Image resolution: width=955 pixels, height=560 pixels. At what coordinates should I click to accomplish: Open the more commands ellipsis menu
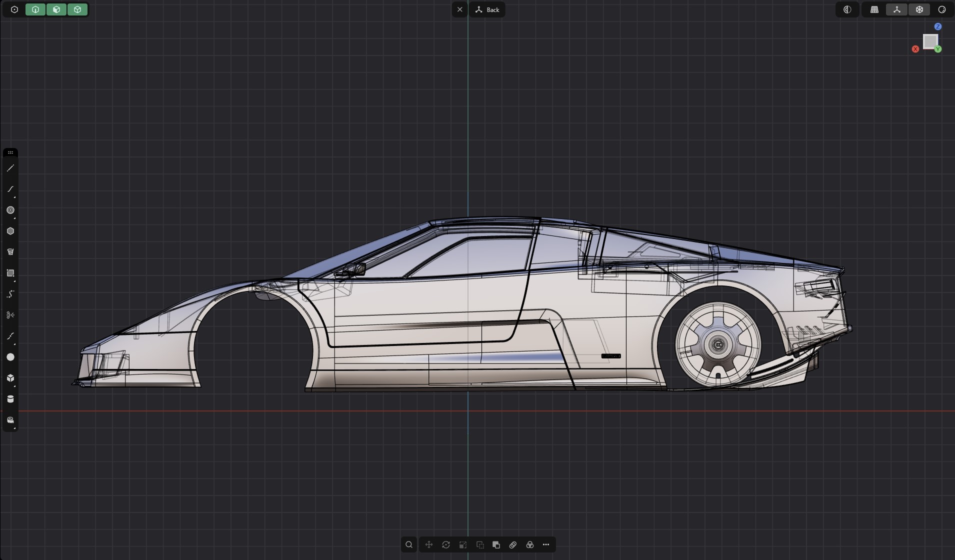pos(546,545)
